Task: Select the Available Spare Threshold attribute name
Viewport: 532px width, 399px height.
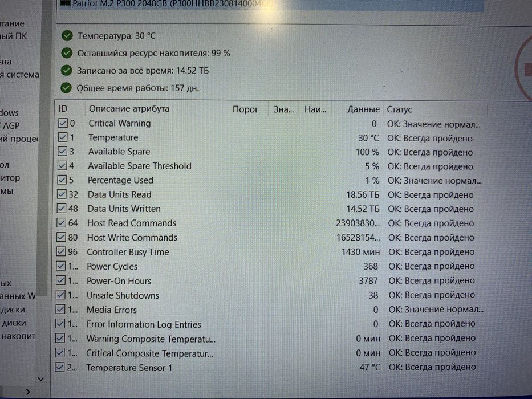Action: click(x=140, y=166)
